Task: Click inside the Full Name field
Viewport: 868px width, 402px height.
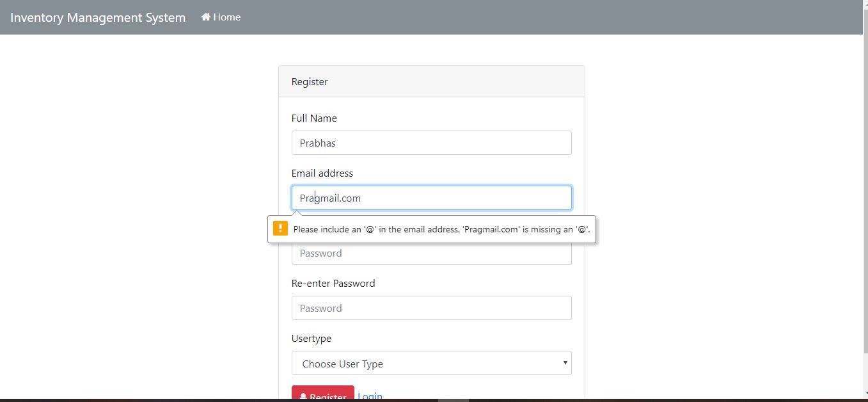Action: pos(431,143)
